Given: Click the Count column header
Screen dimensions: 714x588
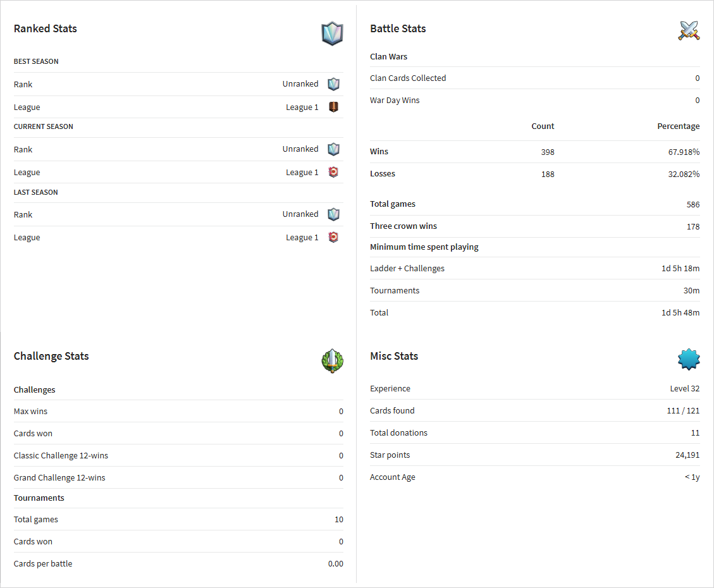Looking at the screenshot, I should pyautogui.click(x=543, y=126).
